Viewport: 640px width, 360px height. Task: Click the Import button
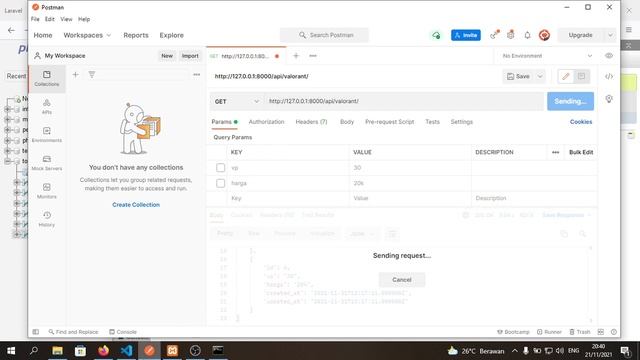click(x=190, y=56)
